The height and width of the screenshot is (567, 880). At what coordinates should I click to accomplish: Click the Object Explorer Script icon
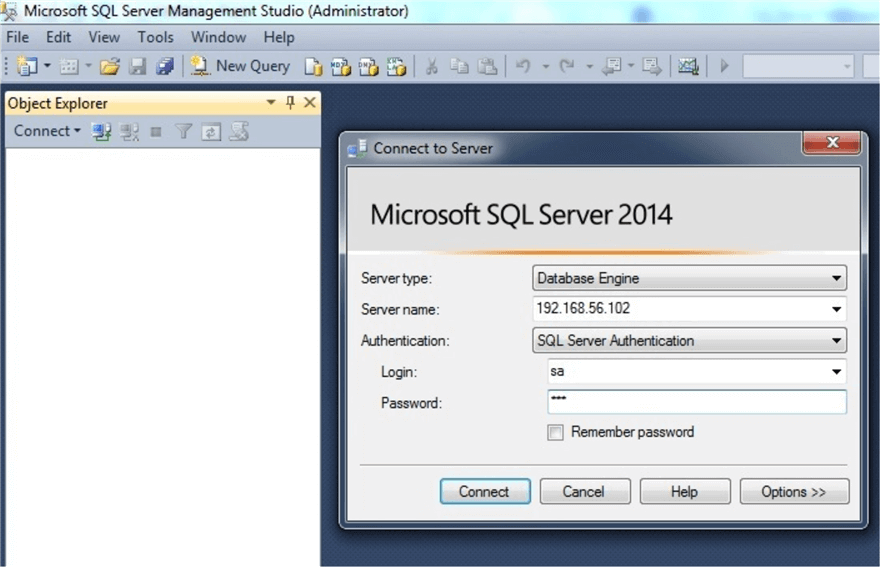pyautogui.click(x=239, y=132)
